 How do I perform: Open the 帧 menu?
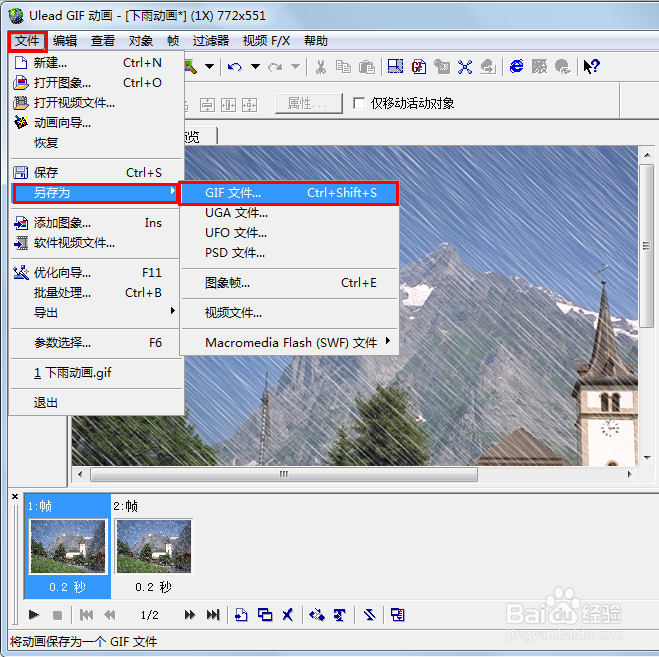click(x=173, y=41)
